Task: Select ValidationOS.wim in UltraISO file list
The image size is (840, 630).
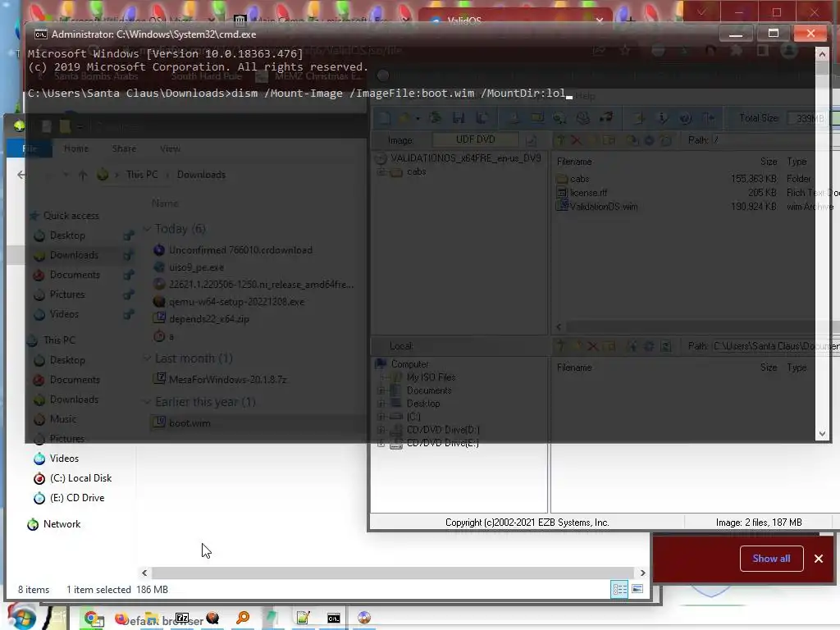Action: 603,206
